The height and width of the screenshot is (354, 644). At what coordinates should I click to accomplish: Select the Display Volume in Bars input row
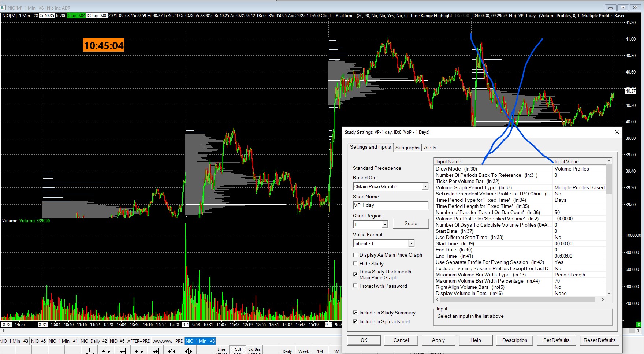(520, 293)
